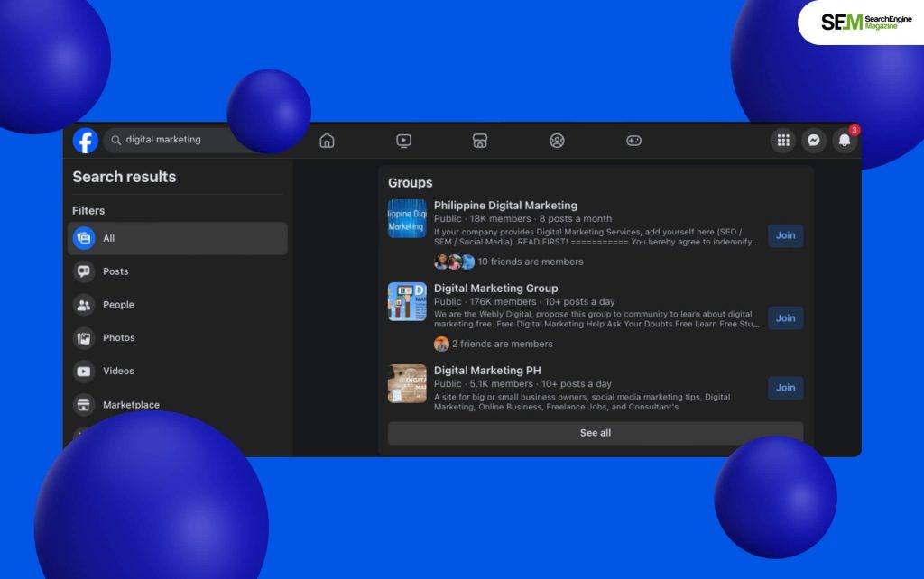The height and width of the screenshot is (579, 924).
Task: Open Messenger chats
Action: click(x=814, y=140)
